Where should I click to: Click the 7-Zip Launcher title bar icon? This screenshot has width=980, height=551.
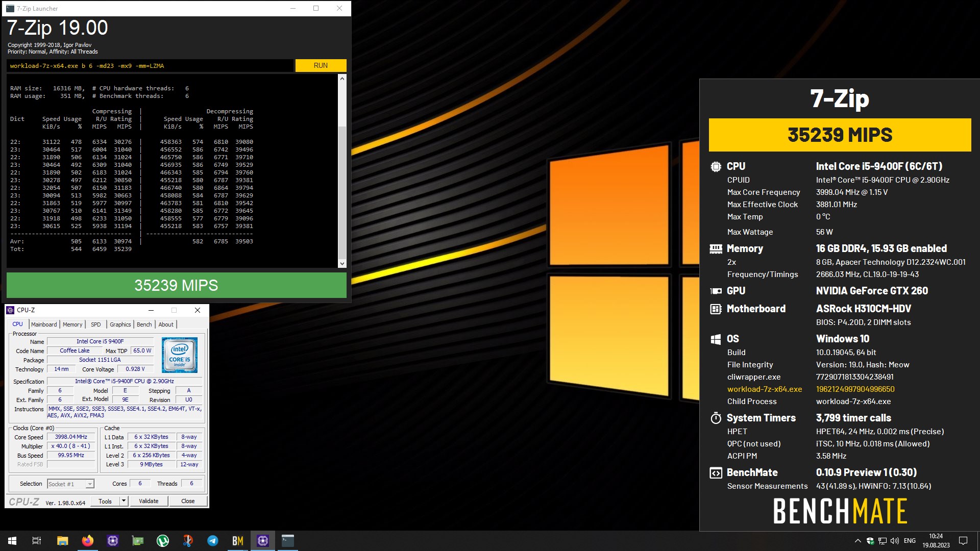(x=10, y=8)
